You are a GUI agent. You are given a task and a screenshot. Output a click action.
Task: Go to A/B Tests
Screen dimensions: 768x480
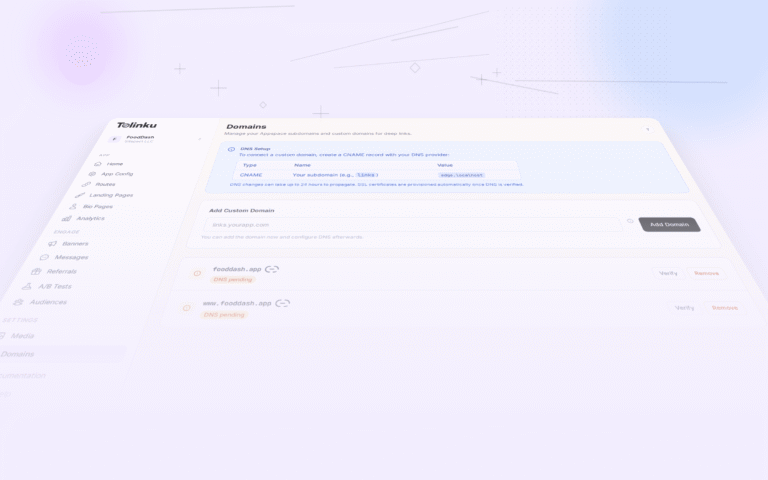tap(47, 286)
